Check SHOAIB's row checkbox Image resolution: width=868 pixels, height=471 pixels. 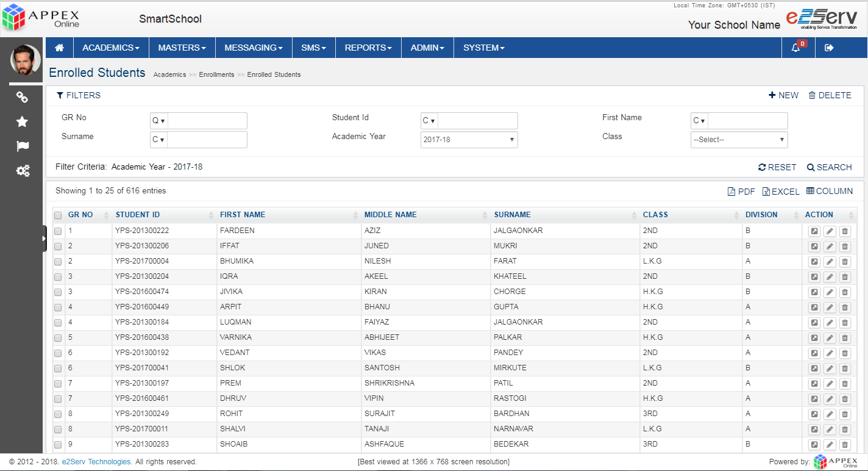58,445
